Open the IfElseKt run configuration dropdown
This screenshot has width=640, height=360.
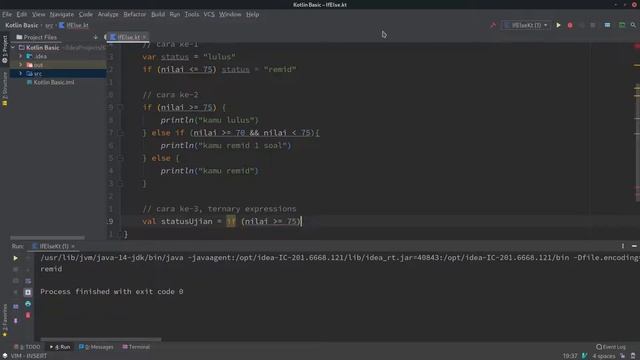tap(526, 25)
